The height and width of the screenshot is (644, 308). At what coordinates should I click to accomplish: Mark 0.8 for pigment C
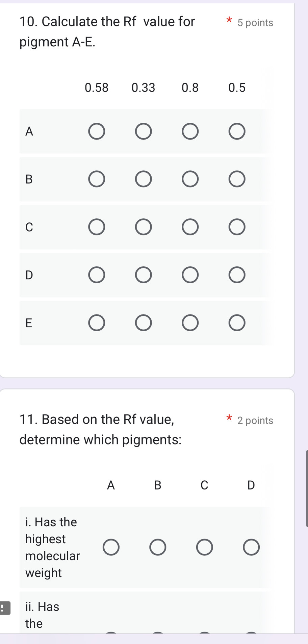(190, 227)
